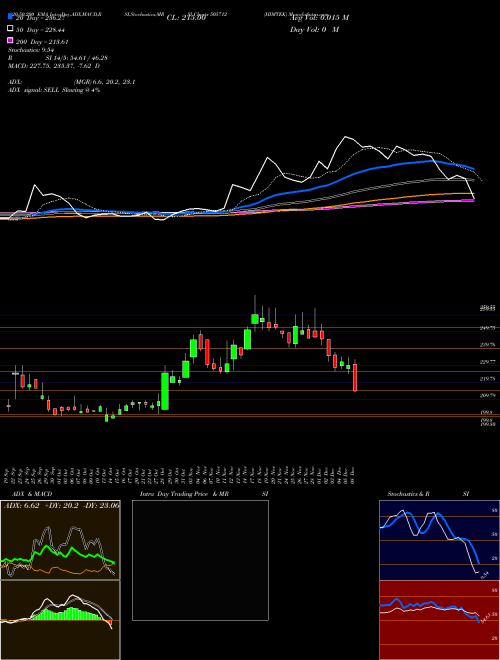Click the 'CL: 215.00' closing price label
Viewport: 500px width, 660px height.
(186, 18)
